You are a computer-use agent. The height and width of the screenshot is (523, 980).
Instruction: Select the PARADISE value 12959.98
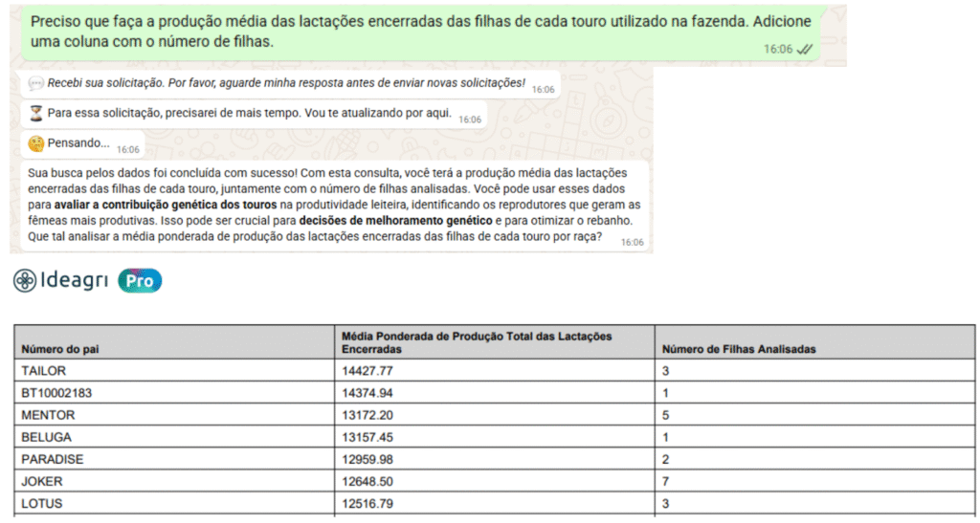pos(367,459)
